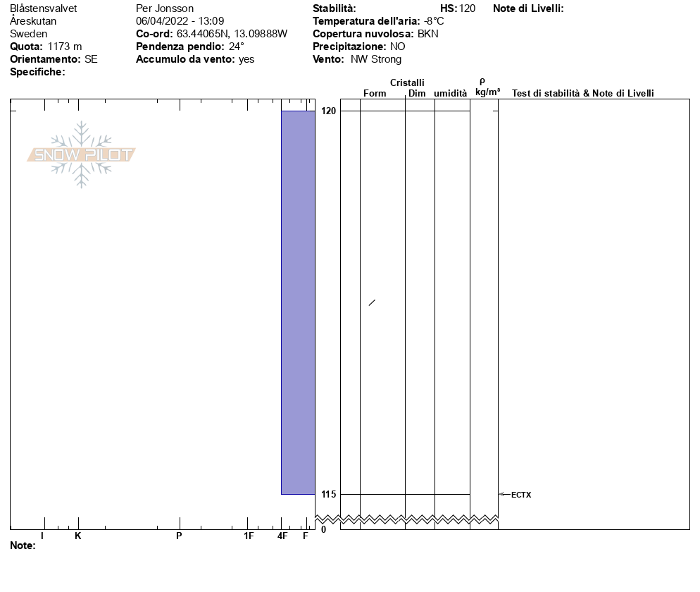Select the purple snow layer bar
Image resolution: width=700 pixels, height=592 pixels.
tap(298, 302)
